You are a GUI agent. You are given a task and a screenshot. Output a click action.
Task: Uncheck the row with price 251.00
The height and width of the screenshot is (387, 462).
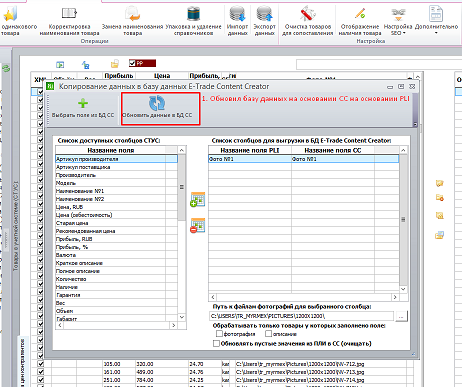coord(41,380)
